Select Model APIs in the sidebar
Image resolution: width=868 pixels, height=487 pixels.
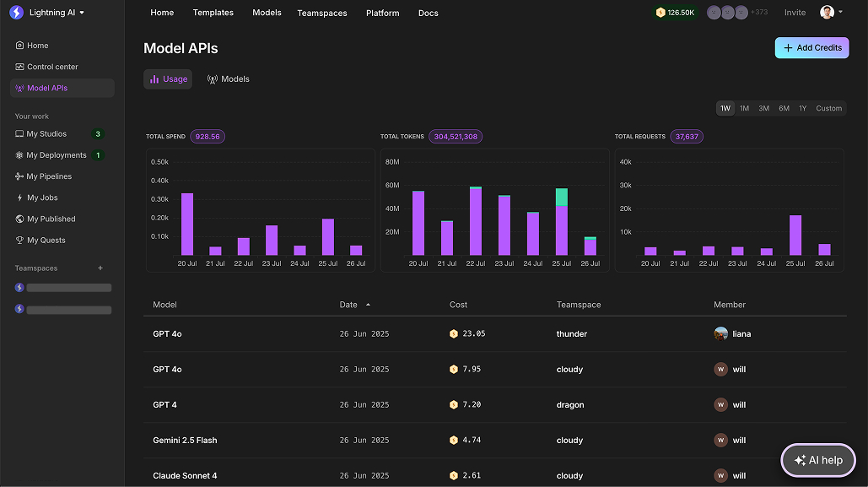pos(62,88)
